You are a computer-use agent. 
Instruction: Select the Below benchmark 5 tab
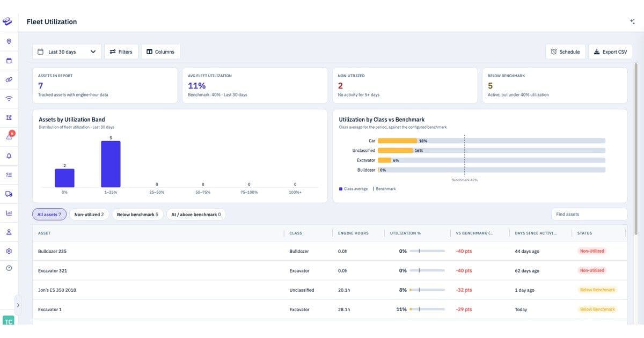pyautogui.click(x=137, y=215)
